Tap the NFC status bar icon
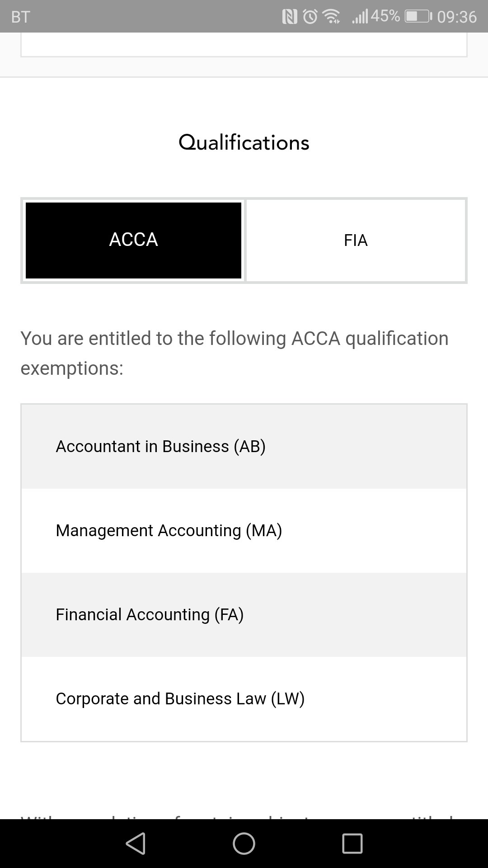488x868 pixels. click(x=290, y=17)
